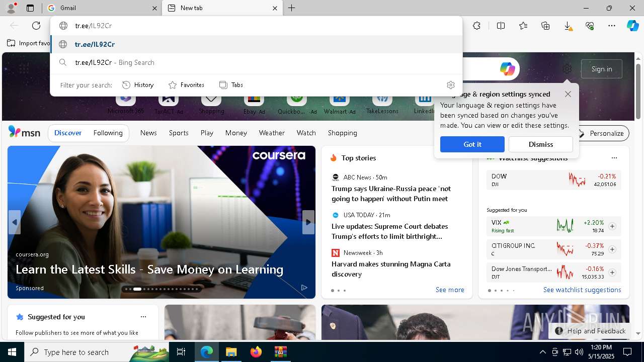
Task: Click in the address bar text field
Action: pyautogui.click(x=256, y=26)
